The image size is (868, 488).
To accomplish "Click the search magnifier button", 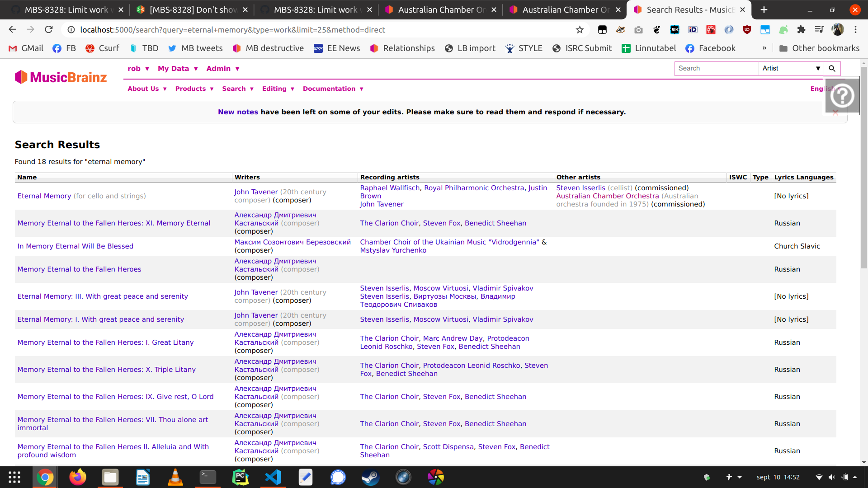I will click(x=832, y=68).
